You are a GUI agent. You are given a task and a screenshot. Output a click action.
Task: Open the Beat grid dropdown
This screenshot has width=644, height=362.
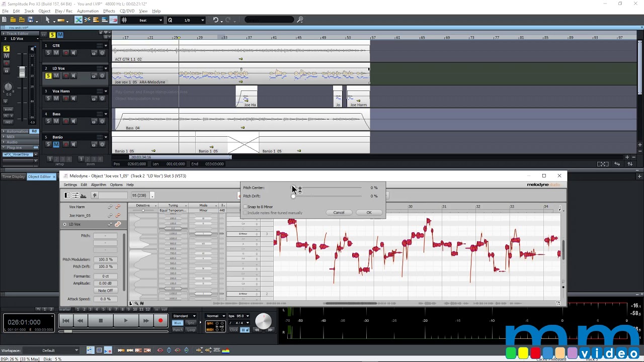[160, 20]
